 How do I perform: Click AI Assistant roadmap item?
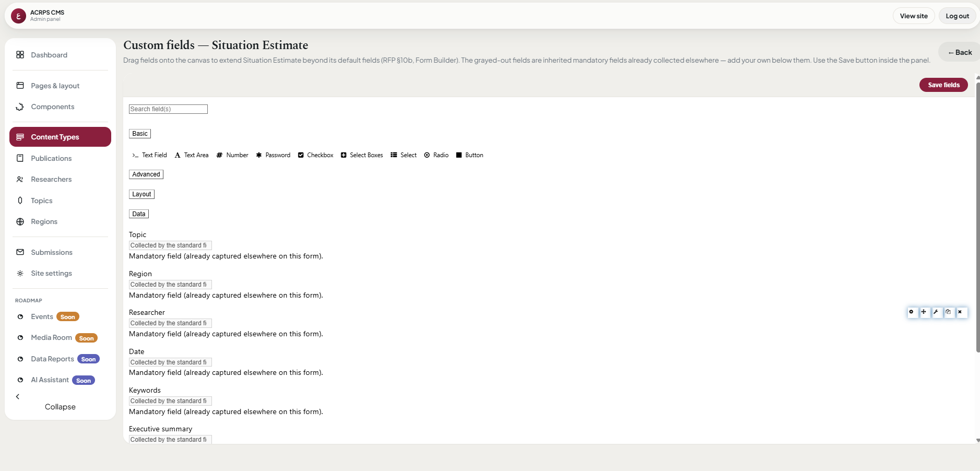(x=60, y=380)
